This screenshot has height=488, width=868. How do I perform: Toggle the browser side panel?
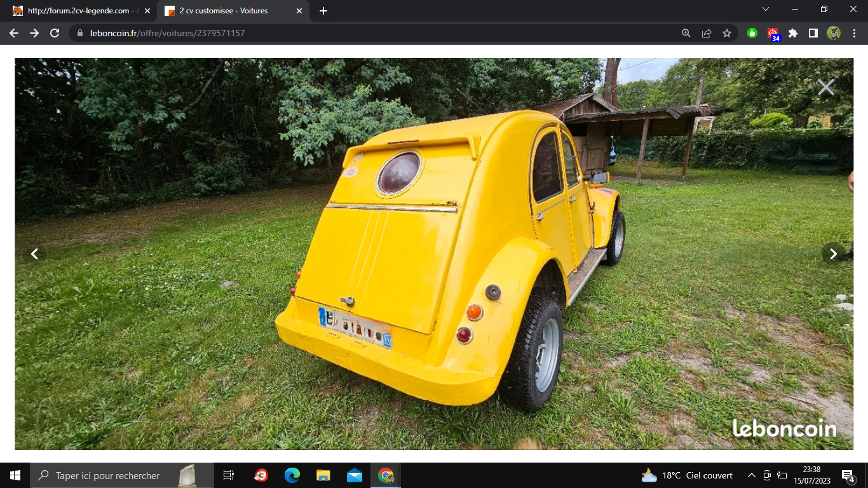click(x=813, y=33)
